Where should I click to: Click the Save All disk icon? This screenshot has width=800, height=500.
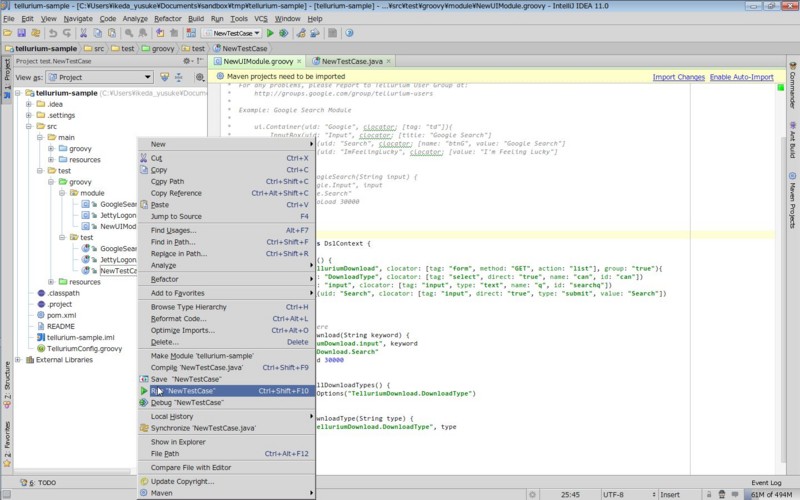[21, 33]
